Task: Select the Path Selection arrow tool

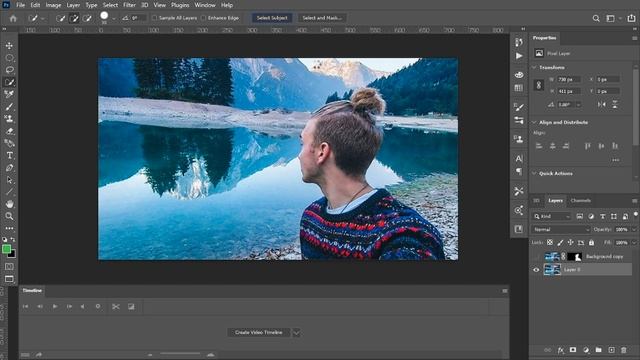Action: (x=9, y=180)
